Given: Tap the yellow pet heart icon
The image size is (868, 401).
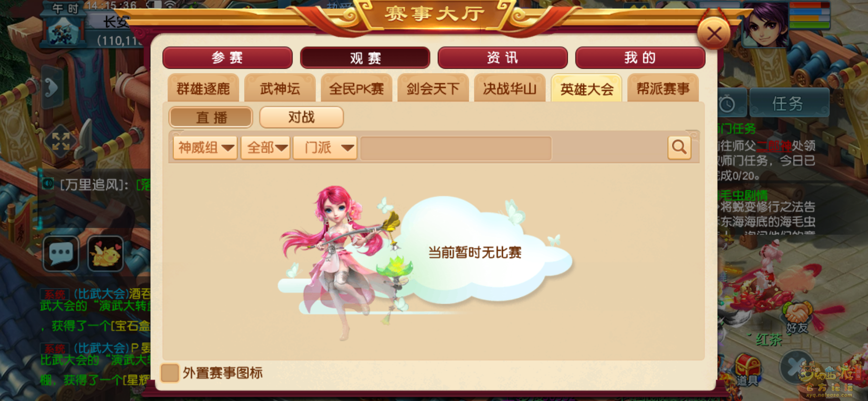Looking at the screenshot, I should [x=106, y=253].
